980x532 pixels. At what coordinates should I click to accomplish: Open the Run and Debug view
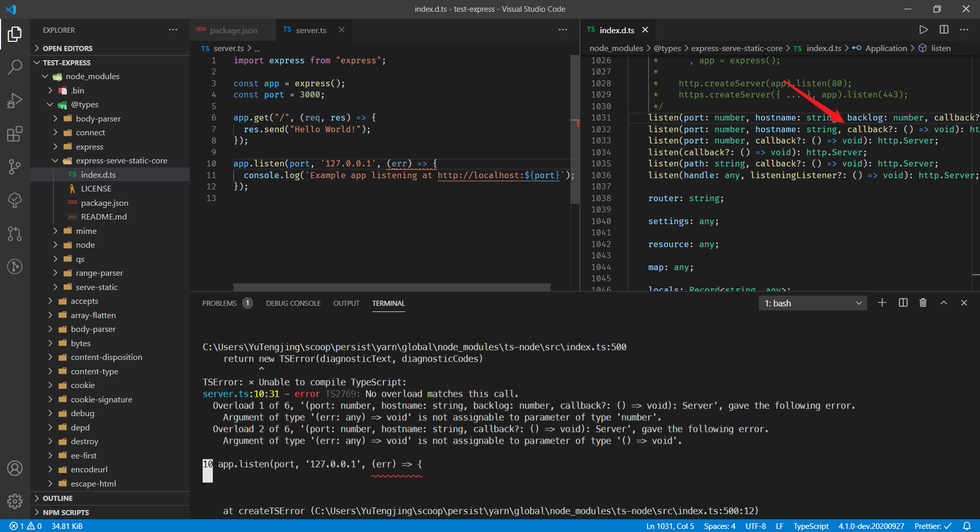click(x=15, y=100)
